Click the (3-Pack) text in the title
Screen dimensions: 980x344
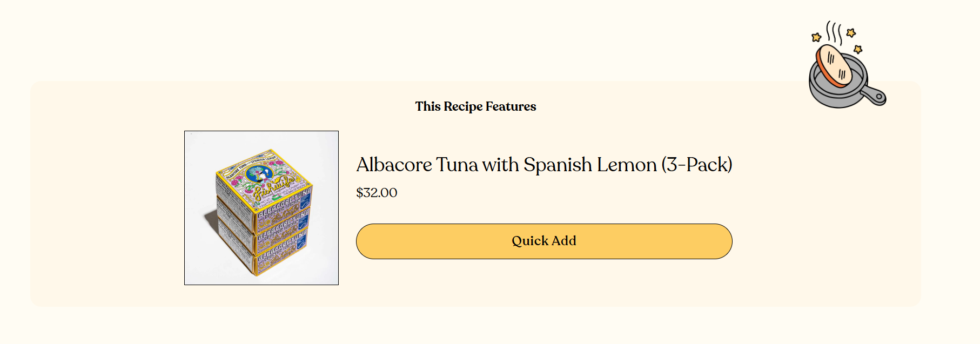[x=697, y=165]
